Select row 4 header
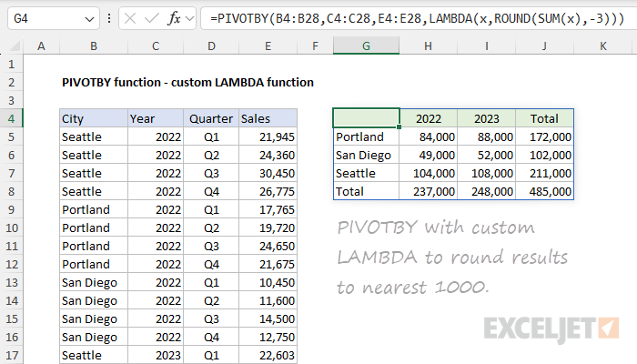This screenshot has width=637, height=364. coord(11,118)
